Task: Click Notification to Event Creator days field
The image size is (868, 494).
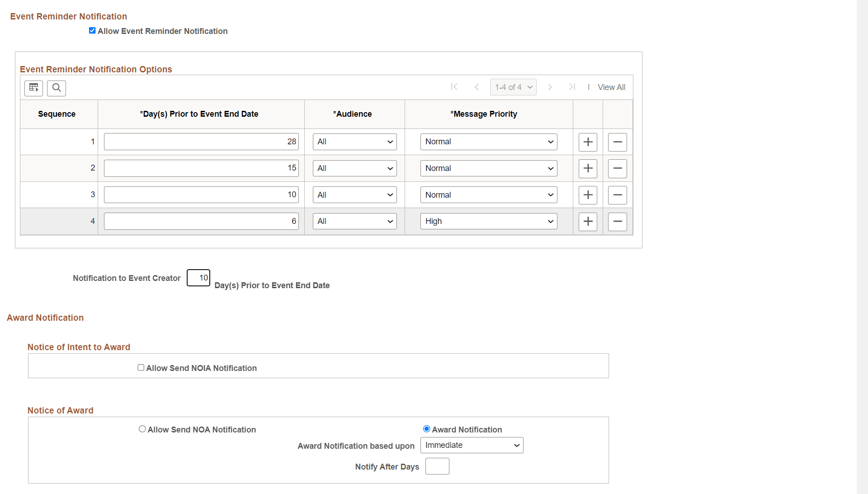Action: pos(198,278)
